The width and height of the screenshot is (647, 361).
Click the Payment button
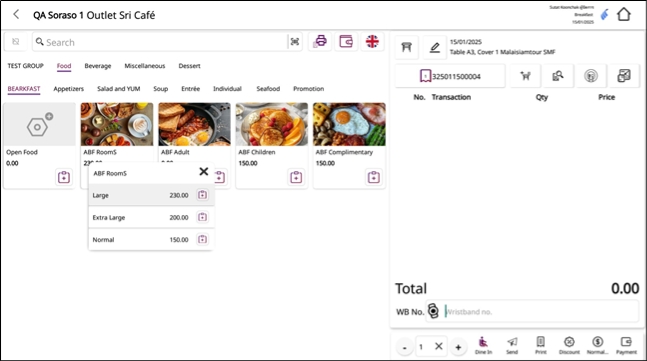coord(626,345)
